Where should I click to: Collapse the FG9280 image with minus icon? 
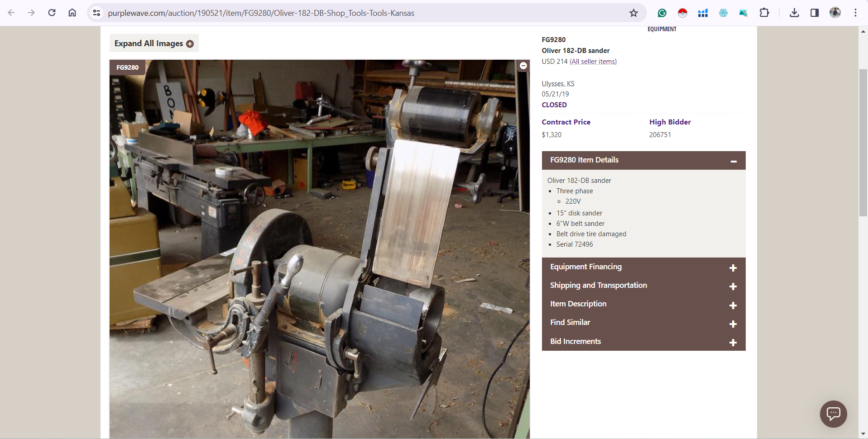(x=523, y=66)
